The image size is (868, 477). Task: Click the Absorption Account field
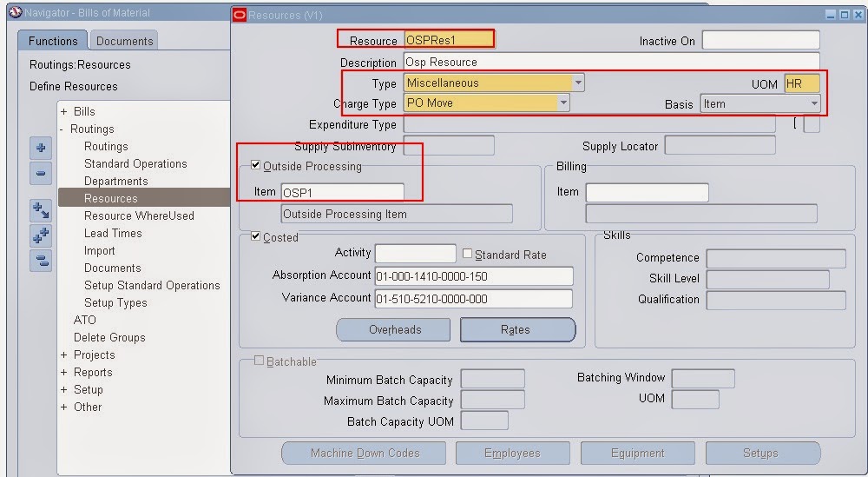[x=474, y=276]
